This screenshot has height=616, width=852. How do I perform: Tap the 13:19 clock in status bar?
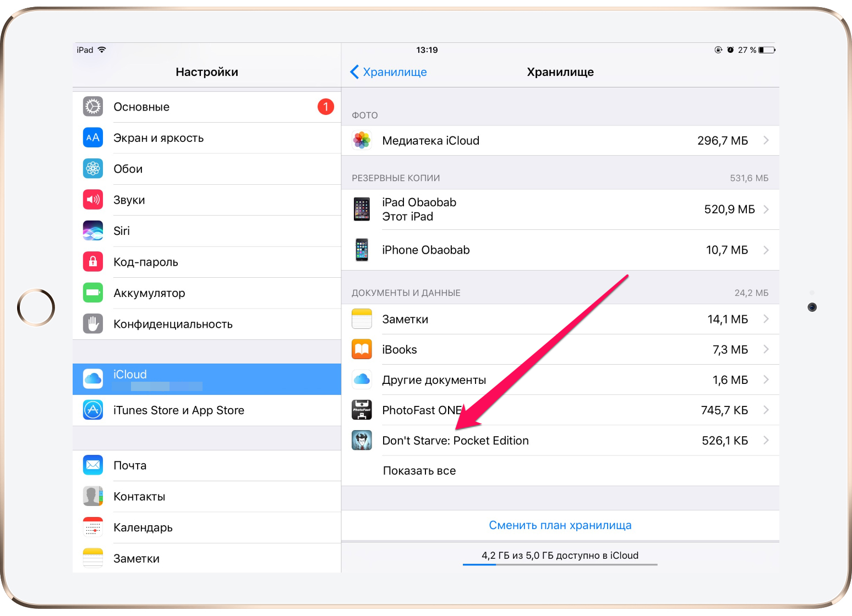point(427,50)
